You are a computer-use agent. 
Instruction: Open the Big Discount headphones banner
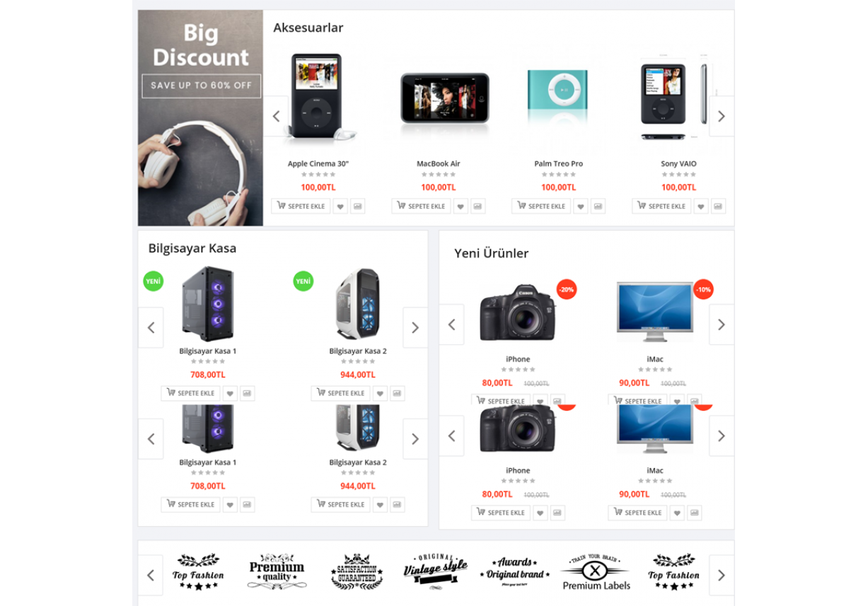201,118
